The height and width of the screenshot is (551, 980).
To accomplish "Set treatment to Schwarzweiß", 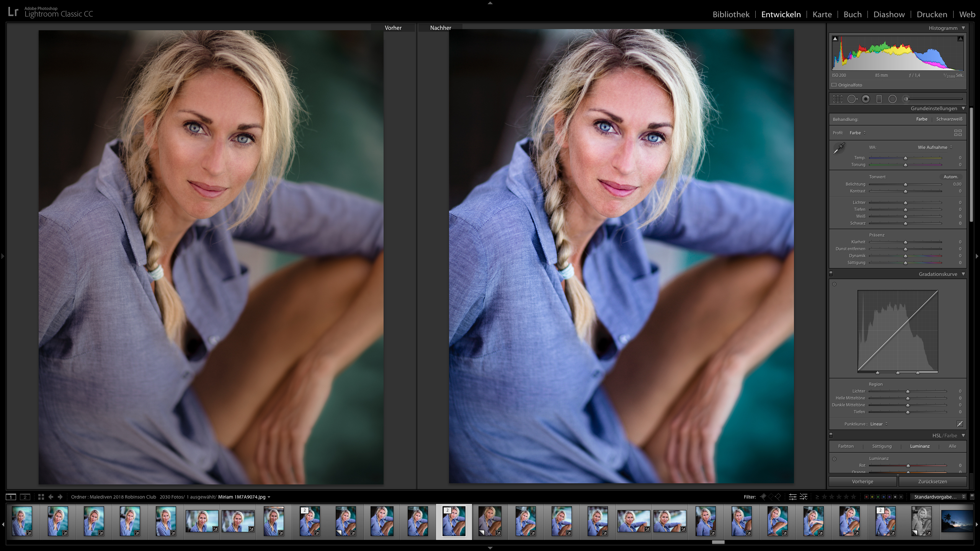I will coord(949,119).
